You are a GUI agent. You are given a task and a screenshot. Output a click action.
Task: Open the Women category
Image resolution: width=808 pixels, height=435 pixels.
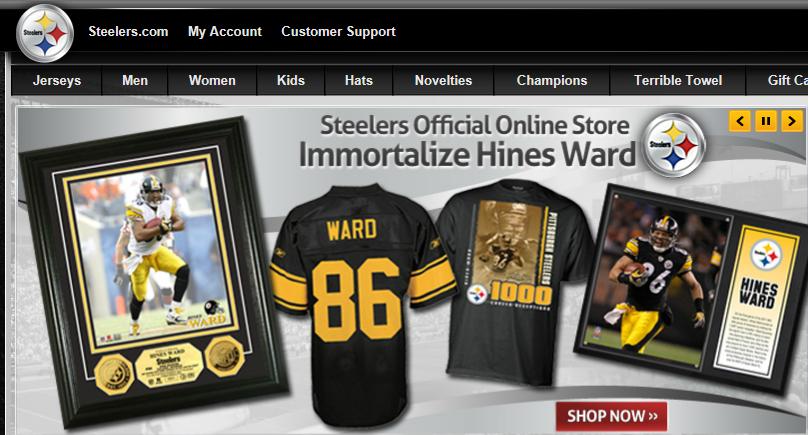212,80
